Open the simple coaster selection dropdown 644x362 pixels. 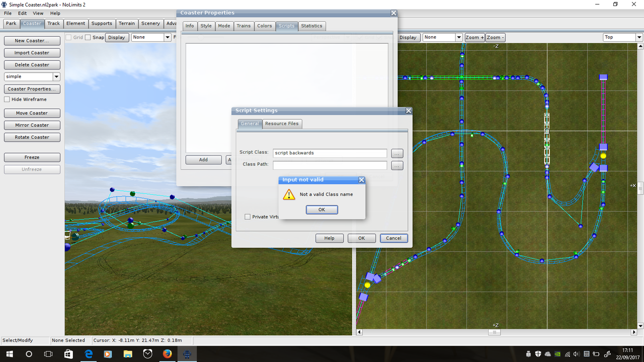coord(56,77)
